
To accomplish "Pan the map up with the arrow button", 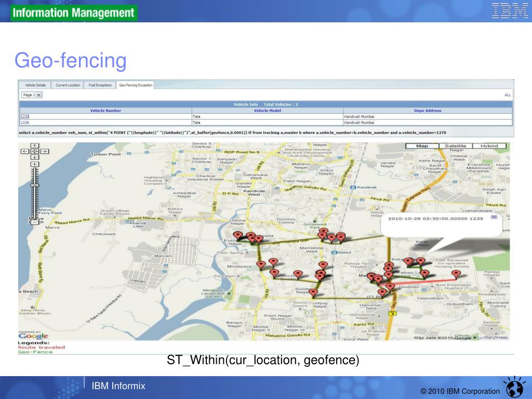I will pos(35,146).
